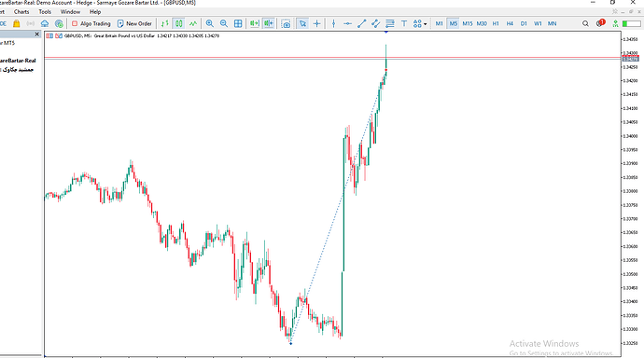Open the search magnifier icon
Screen dimensions: 644x358
coord(585,24)
